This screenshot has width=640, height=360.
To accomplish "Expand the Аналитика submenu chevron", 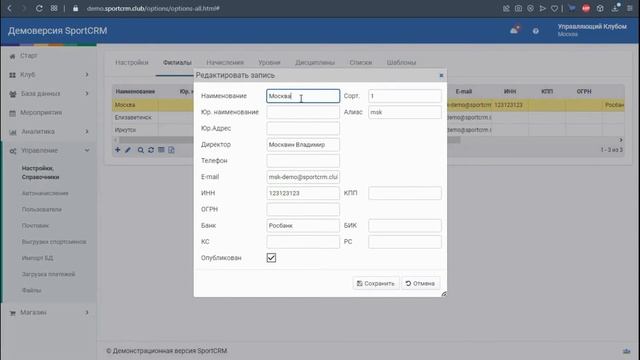I will point(87,131).
